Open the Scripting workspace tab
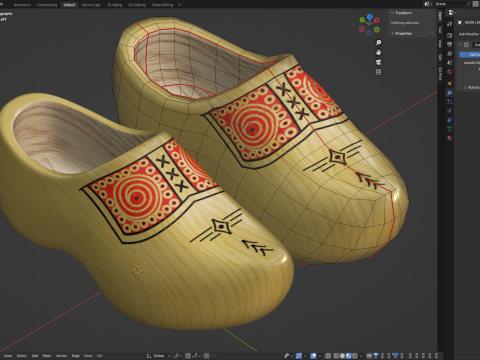Image resolution: width=480 pixels, height=360 pixels. click(x=115, y=5)
